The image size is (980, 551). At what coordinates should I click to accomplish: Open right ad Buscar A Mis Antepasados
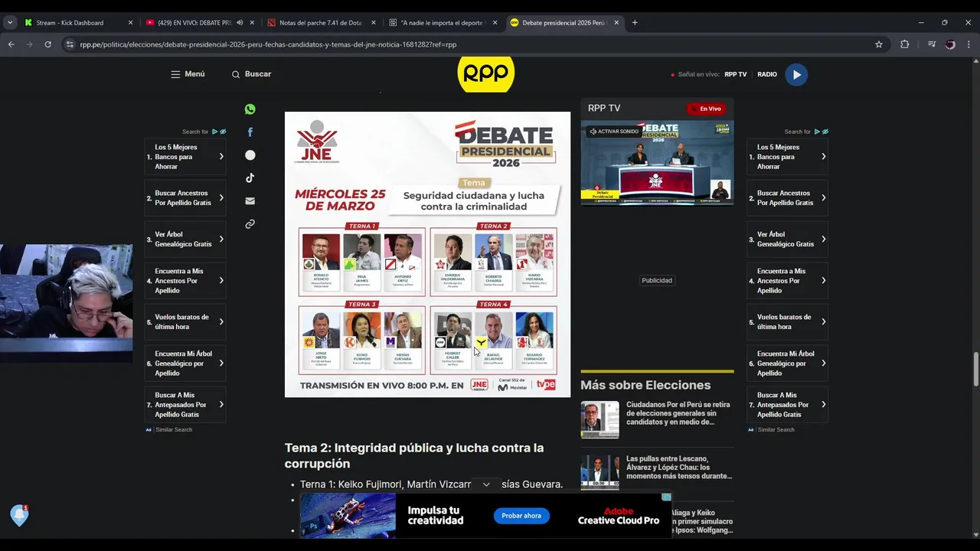788,405
